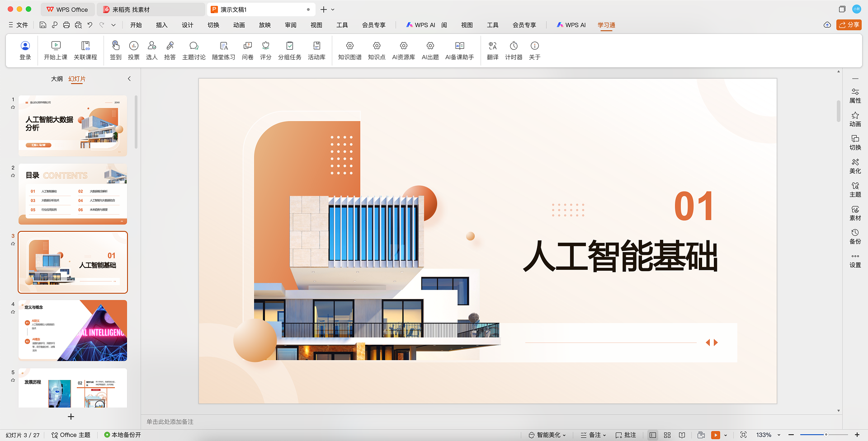Image resolution: width=868 pixels, height=441 pixels.
Task: Click the AI出题 question generator
Action: (430, 50)
